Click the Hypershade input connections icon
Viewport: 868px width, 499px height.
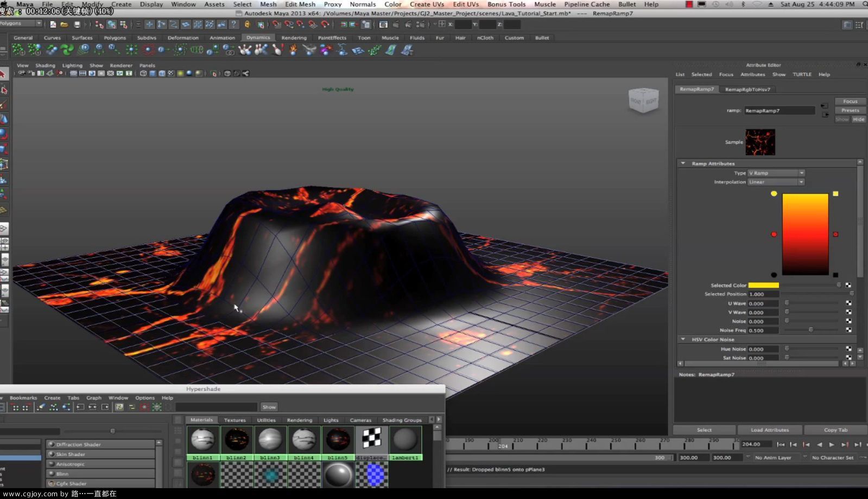(x=80, y=407)
